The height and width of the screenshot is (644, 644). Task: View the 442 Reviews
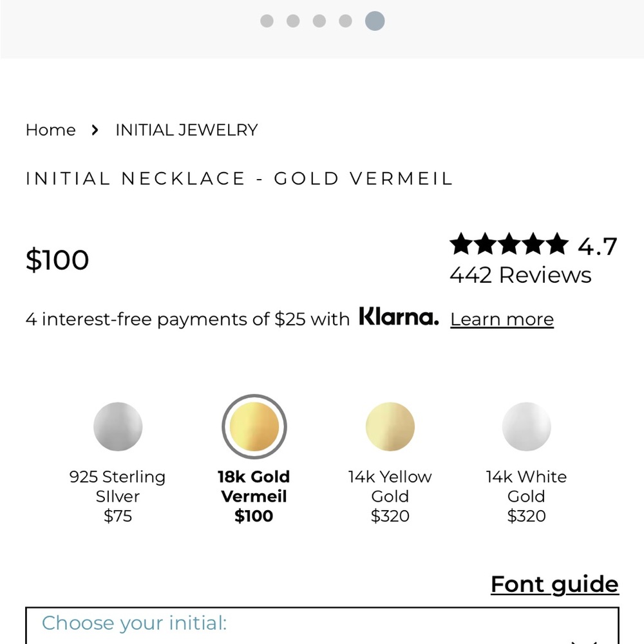click(521, 275)
